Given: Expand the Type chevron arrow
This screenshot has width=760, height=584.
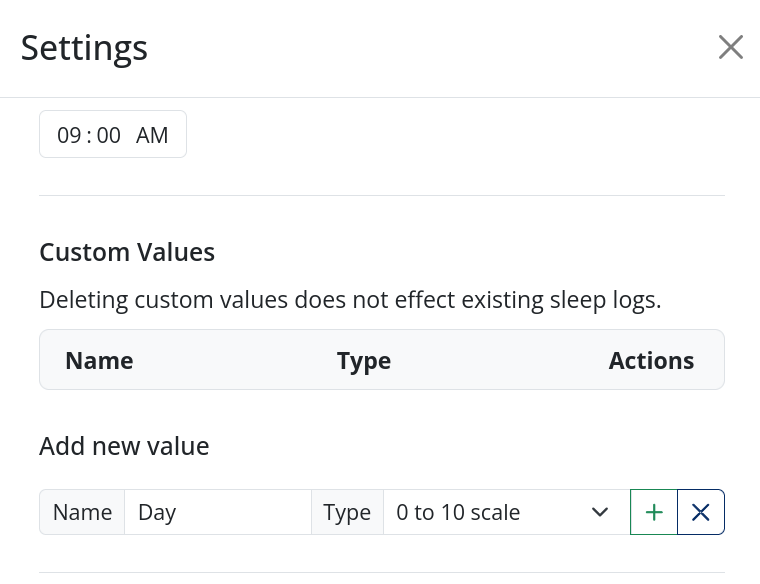Looking at the screenshot, I should tap(600, 513).
